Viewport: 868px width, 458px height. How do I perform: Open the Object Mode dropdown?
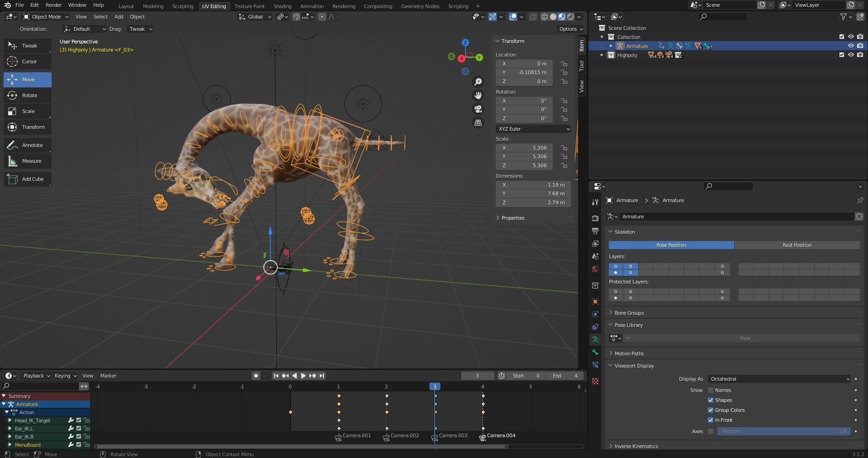tap(46, 17)
